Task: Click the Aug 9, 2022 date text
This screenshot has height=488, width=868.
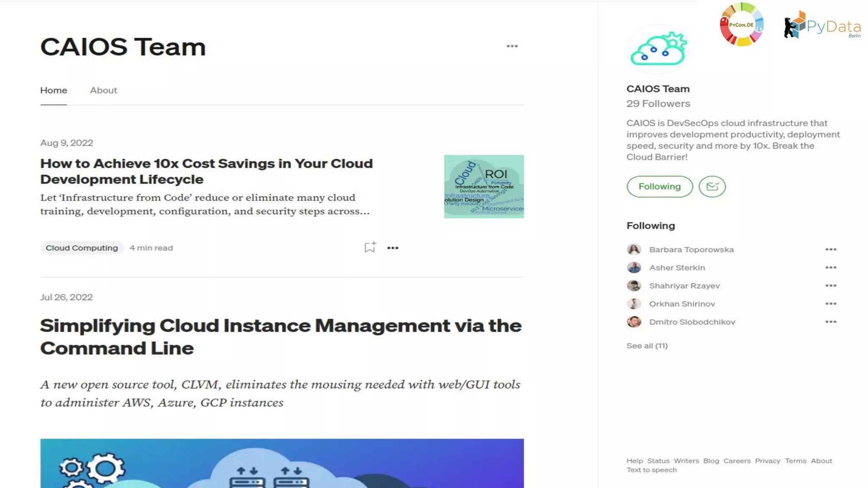Action: tap(67, 143)
